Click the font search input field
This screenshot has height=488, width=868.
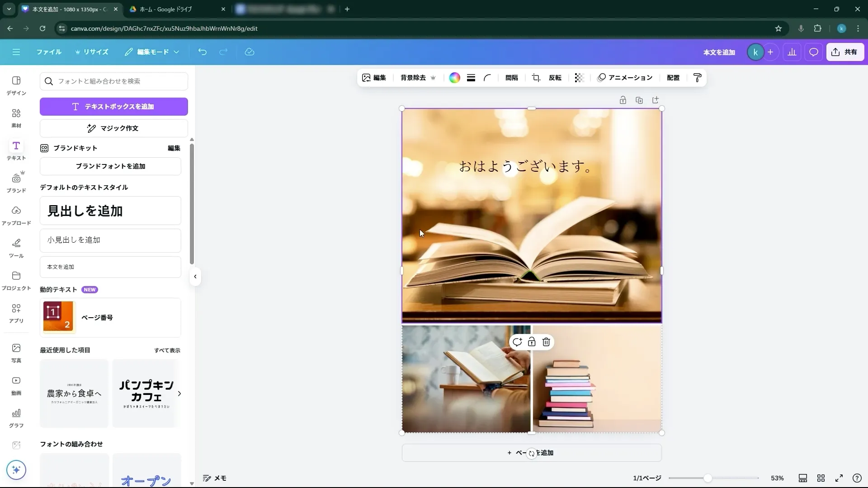[113, 81]
